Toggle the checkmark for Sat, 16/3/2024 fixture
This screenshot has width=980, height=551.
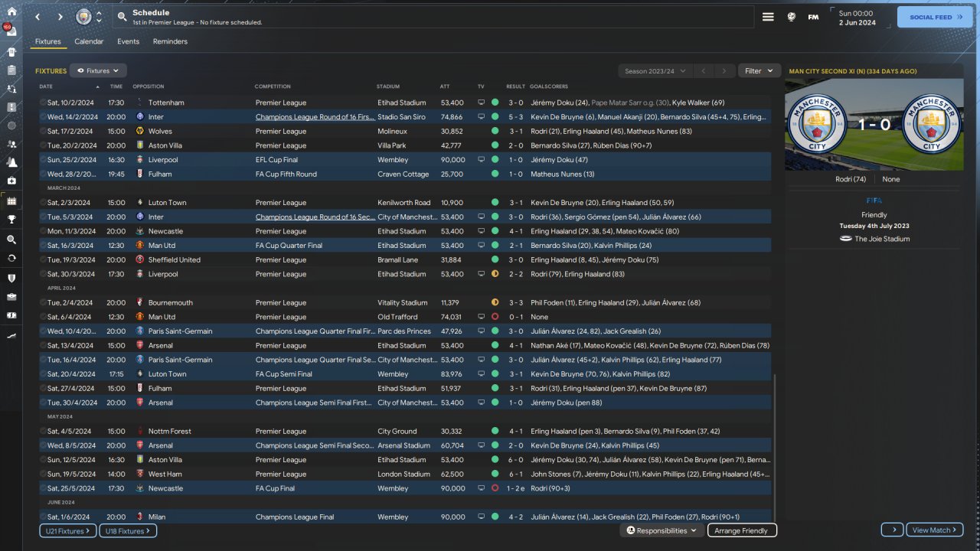click(x=43, y=246)
